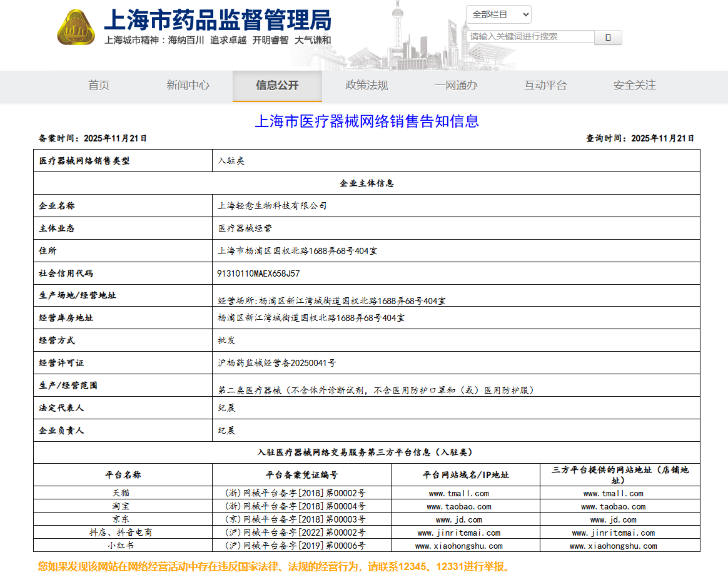Click the search button icon beside keyword field
The height and width of the screenshot is (577, 728).
click(x=608, y=37)
